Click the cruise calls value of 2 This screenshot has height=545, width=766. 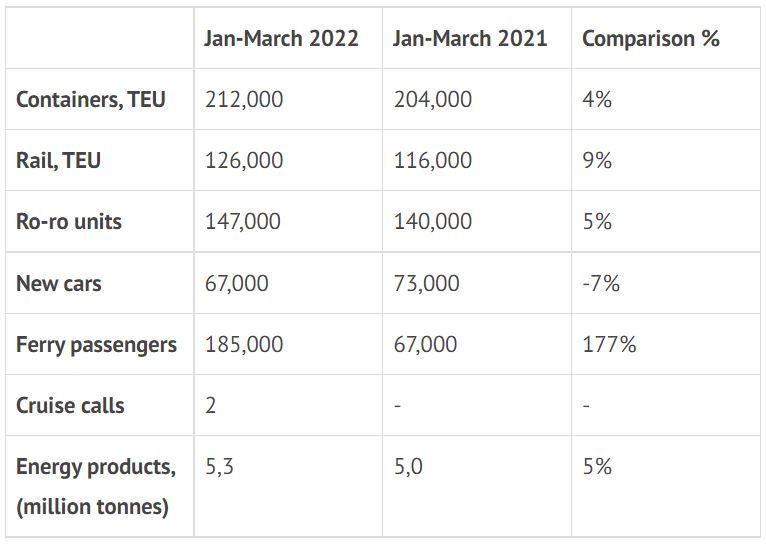pos(210,405)
